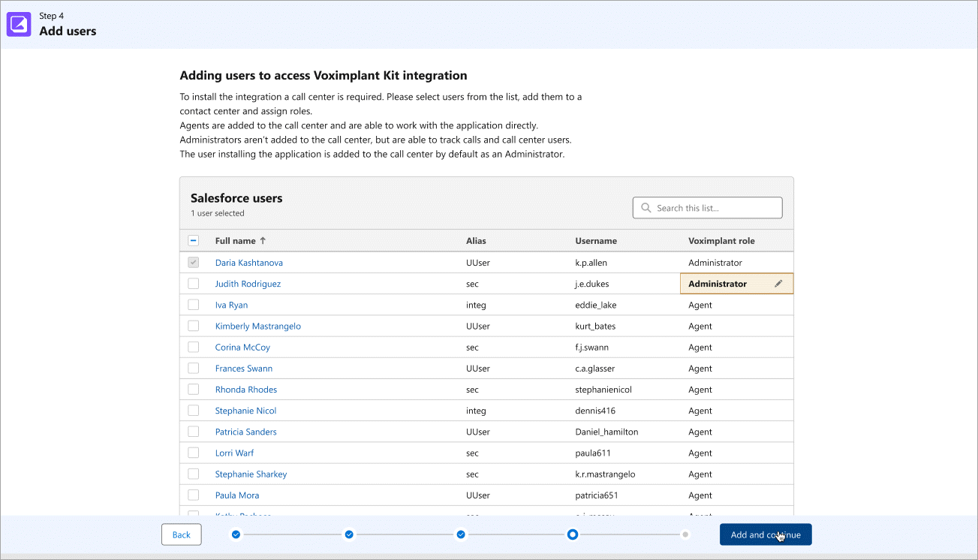The height and width of the screenshot is (560, 978).
Task: Click the Voximplant Kit logo icon
Action: pos(19,25)
